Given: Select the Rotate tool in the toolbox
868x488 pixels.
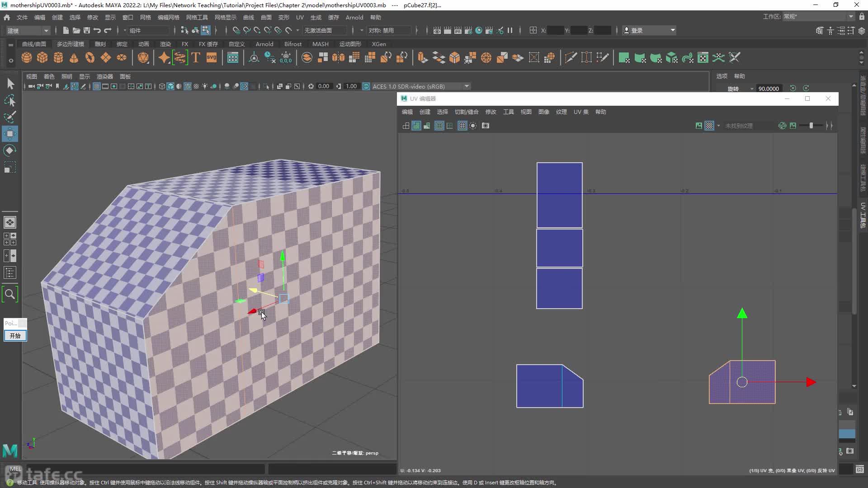Looking at the screenshot, I should [10, 150].
